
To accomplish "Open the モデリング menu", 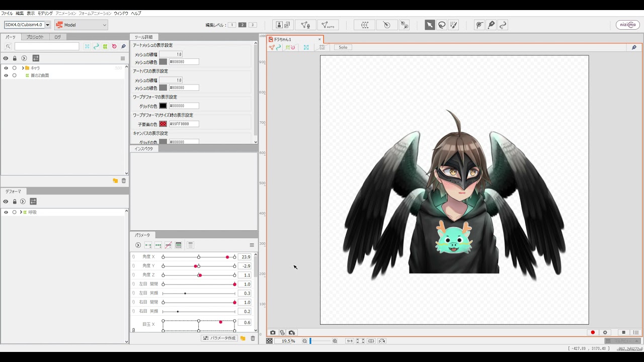I will [45, 13].
